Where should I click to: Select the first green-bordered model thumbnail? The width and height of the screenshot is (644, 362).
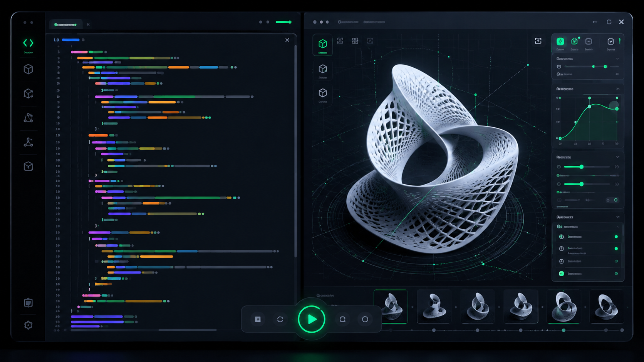click(x=391, y=307)
